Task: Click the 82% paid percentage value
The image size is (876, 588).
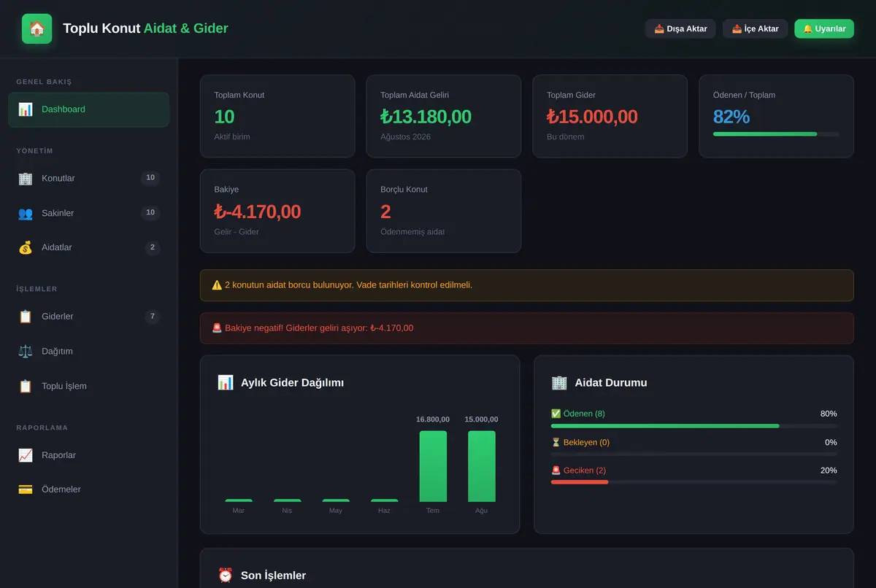Action: [731, 117]
